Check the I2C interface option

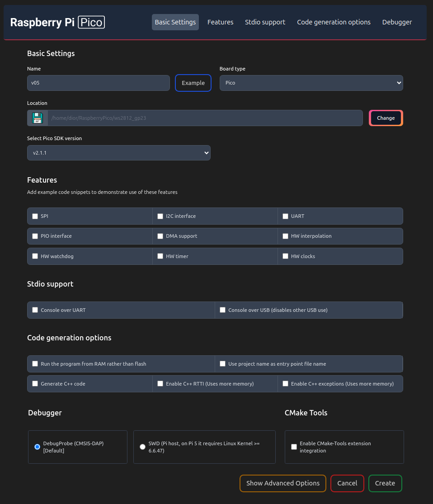[160, 217]
